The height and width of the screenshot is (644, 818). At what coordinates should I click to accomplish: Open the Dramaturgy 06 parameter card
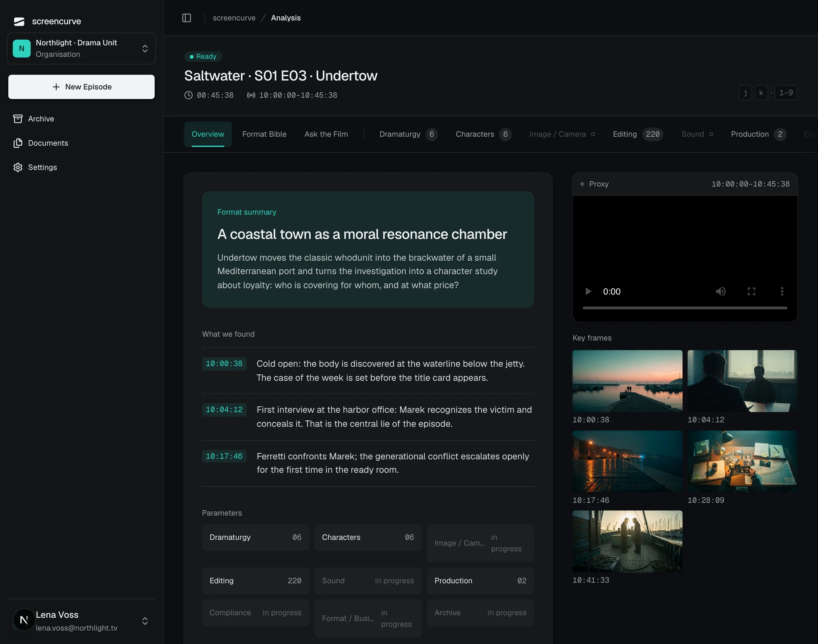[x=255, y=537]
